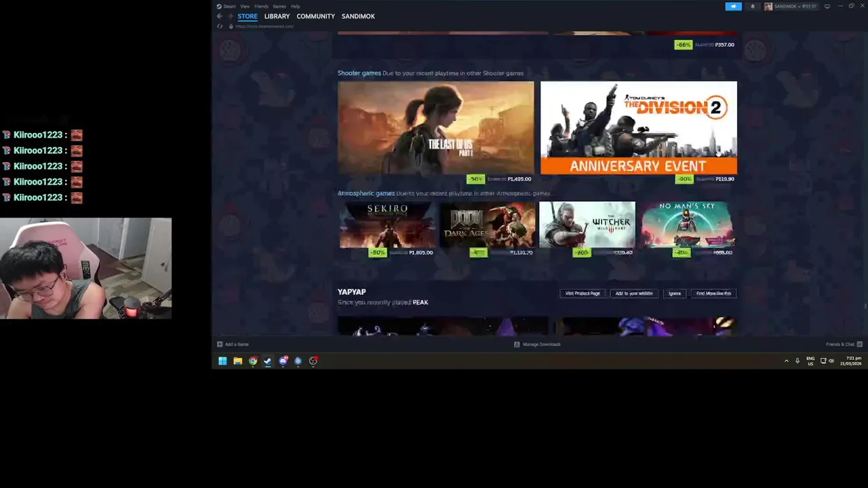The height and width of the screenshot is (488, 868).
Task: Open Google Chrome from the taskbar
Action: [x=253, y=361]
